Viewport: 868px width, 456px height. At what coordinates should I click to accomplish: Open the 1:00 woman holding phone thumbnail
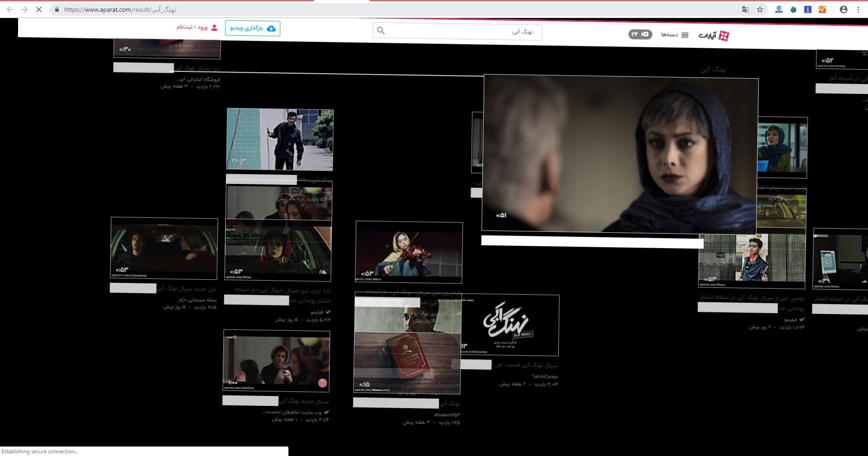[x=277, y=361]
